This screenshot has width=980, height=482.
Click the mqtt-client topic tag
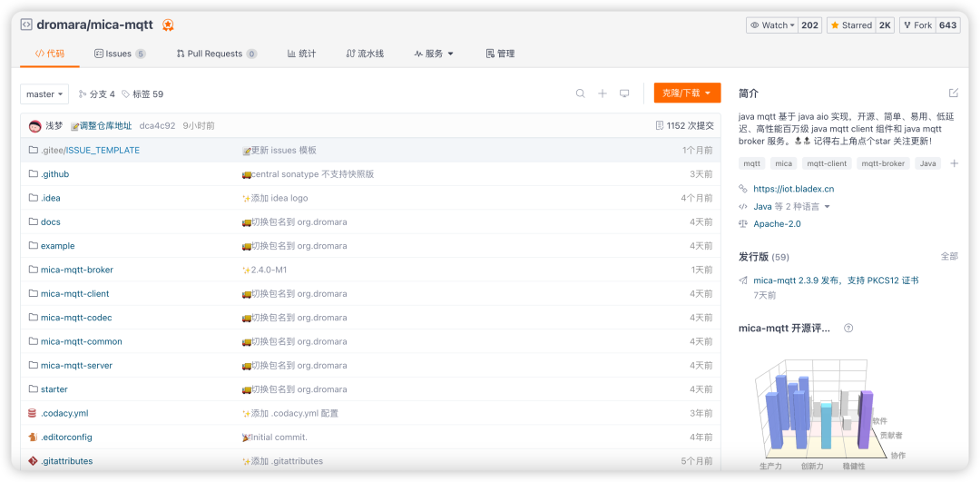pyautogui.click(x=827, y=163)
